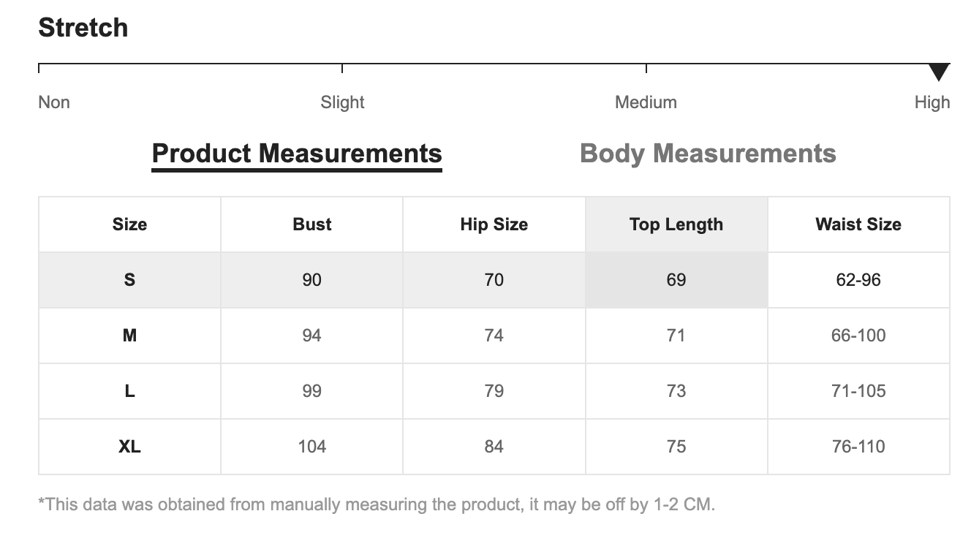Switch to the Product Measurements tab
971x560 pixels.
tap(297, 154)
